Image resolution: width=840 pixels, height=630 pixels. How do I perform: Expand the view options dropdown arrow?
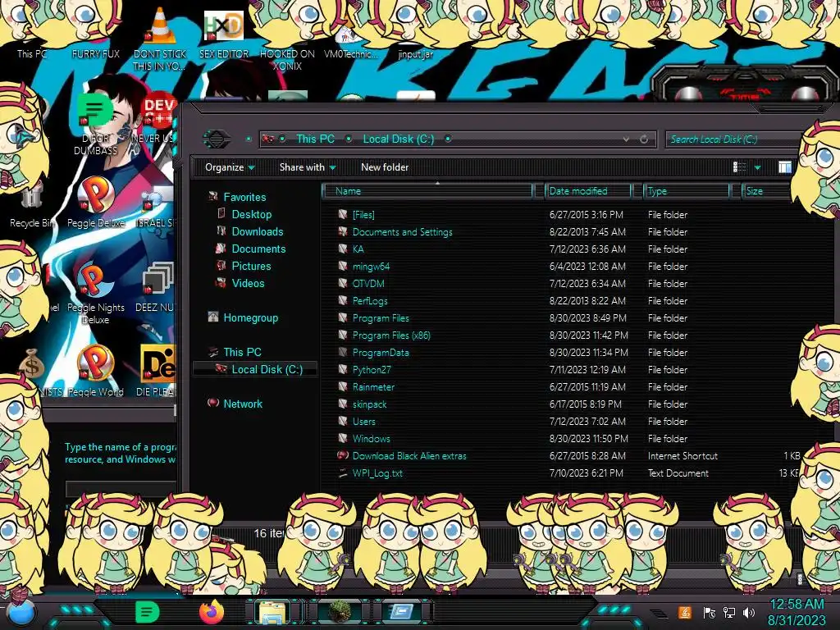[757, 167]
